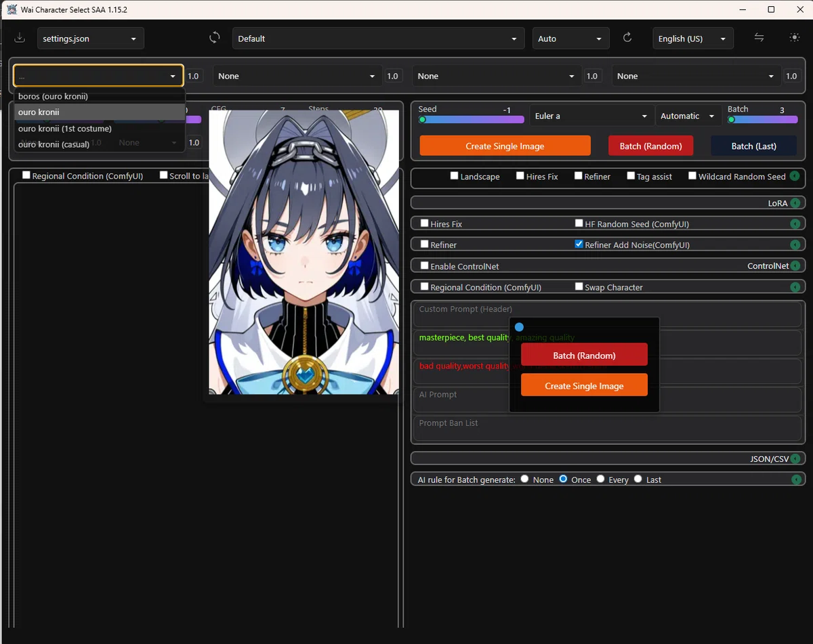
Task: Click the ouro kronii character preview image
Action: pos(304,252)
